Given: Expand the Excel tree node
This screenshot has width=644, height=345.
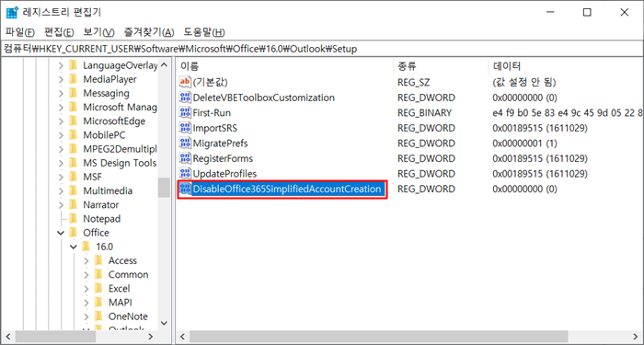Looking at the screenshot, I should [86, 289].
